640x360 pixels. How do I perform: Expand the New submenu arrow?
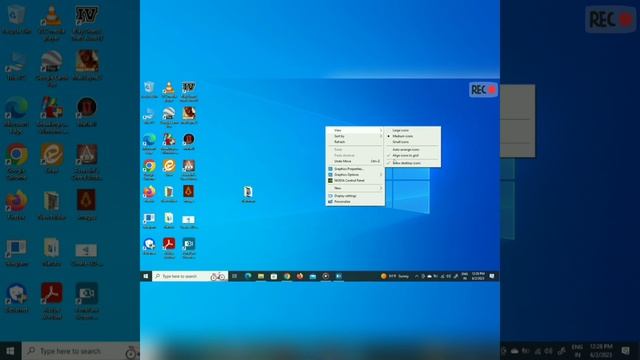click(381, 188)
